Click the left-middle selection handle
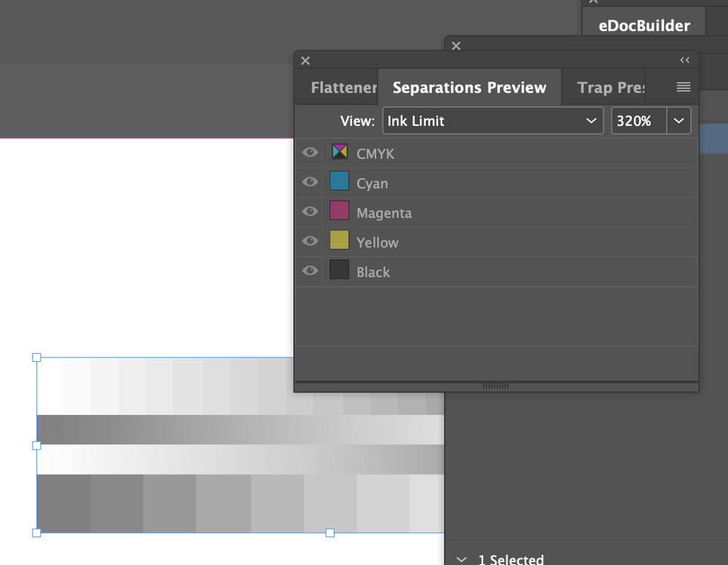 click(x=36, y=446)
